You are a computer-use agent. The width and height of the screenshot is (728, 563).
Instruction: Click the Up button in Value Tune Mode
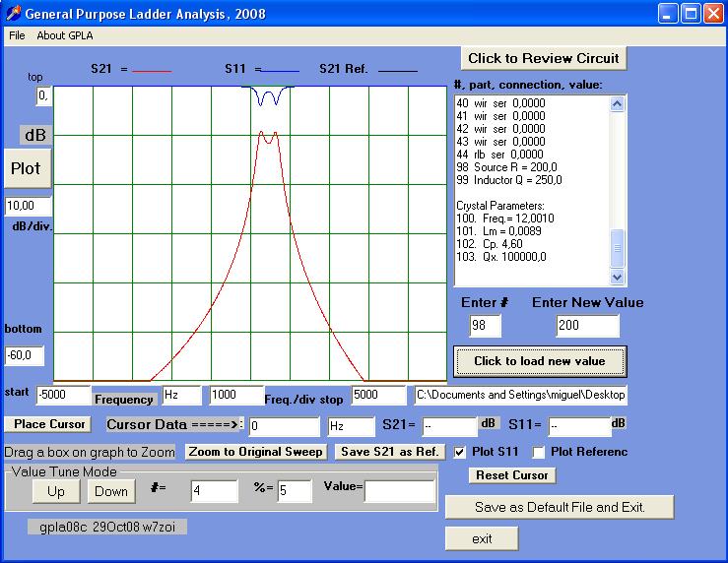56,491
